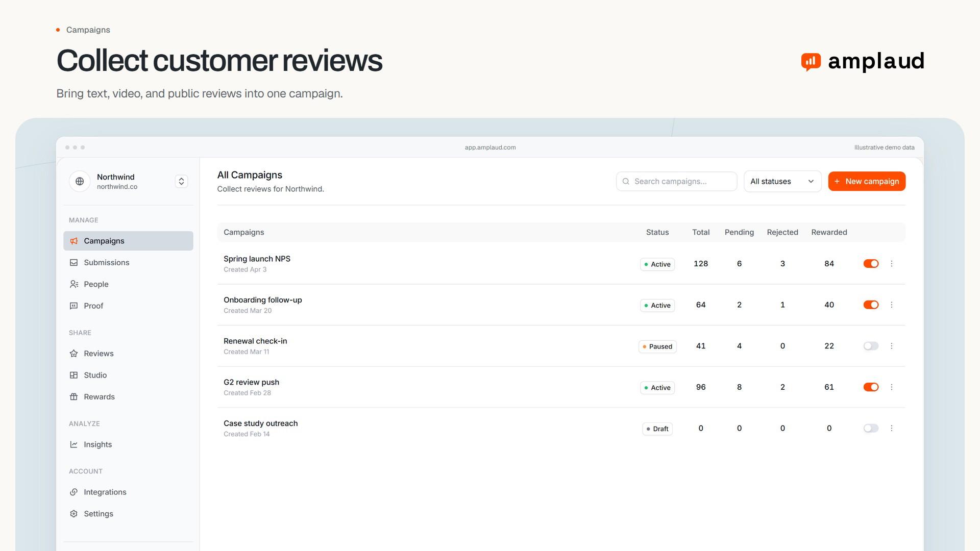Click the inbox icon beside Submissions
The width and height of the screenshot is (980, 551).
pos(74,262)
